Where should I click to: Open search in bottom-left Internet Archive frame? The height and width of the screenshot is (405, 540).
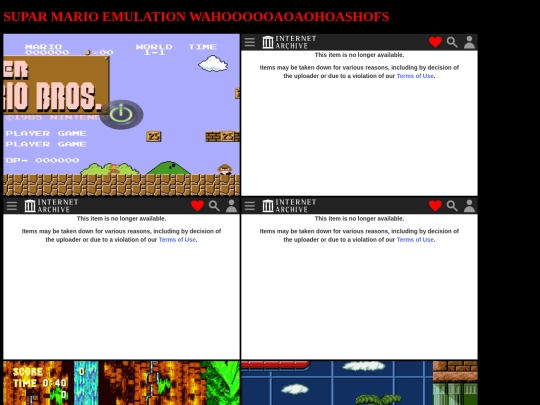[214, 206]
